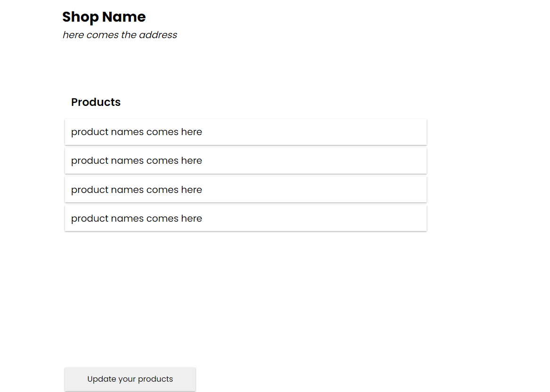Click the word 'here' in the first row
This screenshot has height=392, width=550.
tap(192, 132)
